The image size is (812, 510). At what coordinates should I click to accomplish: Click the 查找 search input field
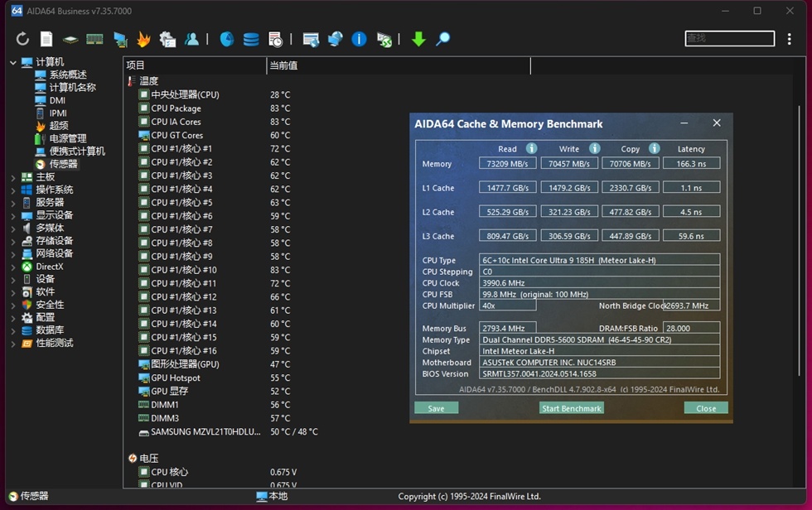click(x=730, y=38)
